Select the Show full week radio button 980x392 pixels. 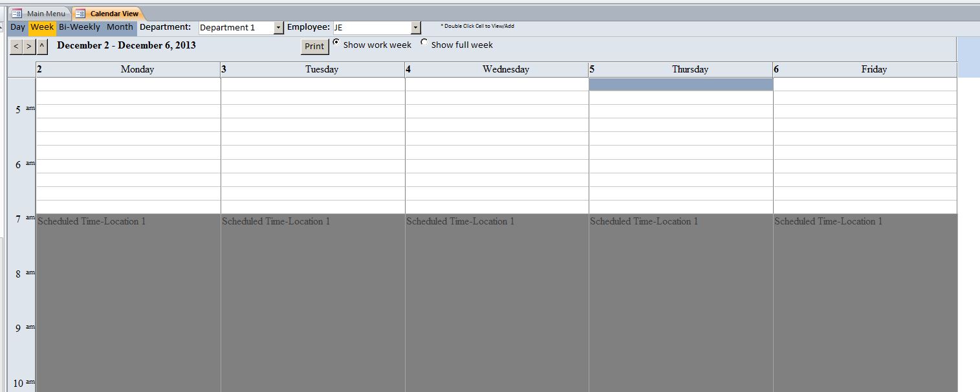click(424, 41)
